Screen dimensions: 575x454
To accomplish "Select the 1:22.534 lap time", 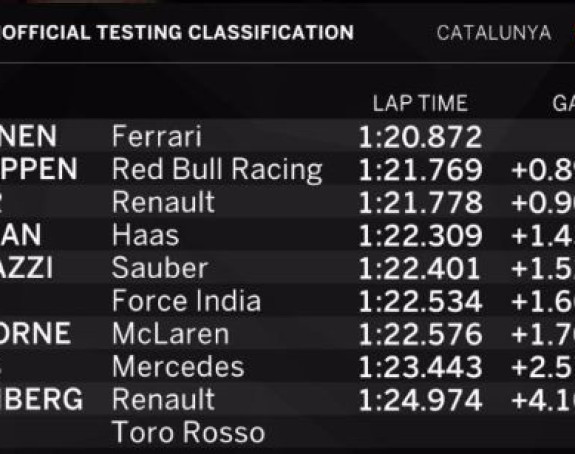I will (420, 301).
